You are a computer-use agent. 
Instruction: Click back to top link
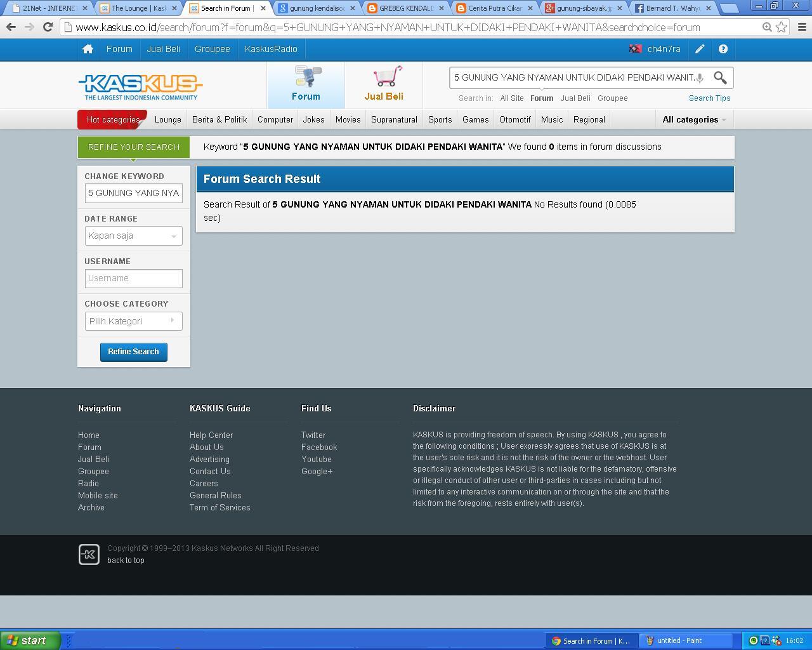(x=126, y=560)
